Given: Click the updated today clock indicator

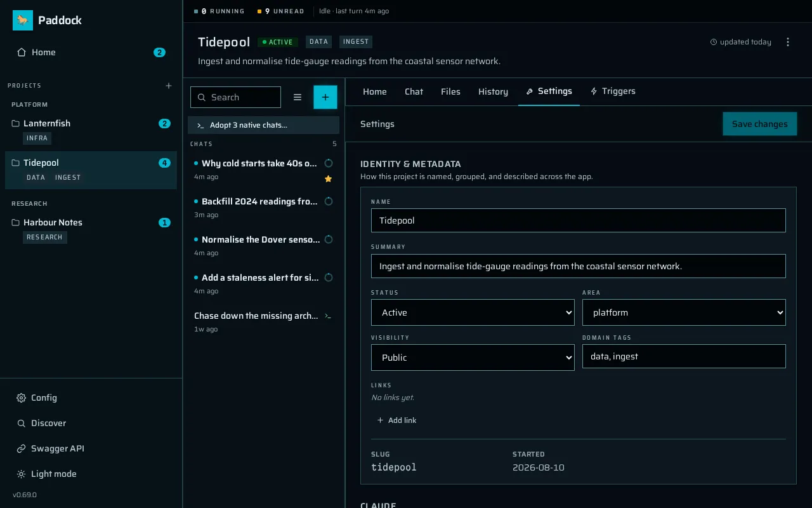Looking at the screenshot, I should coord(741,42).
